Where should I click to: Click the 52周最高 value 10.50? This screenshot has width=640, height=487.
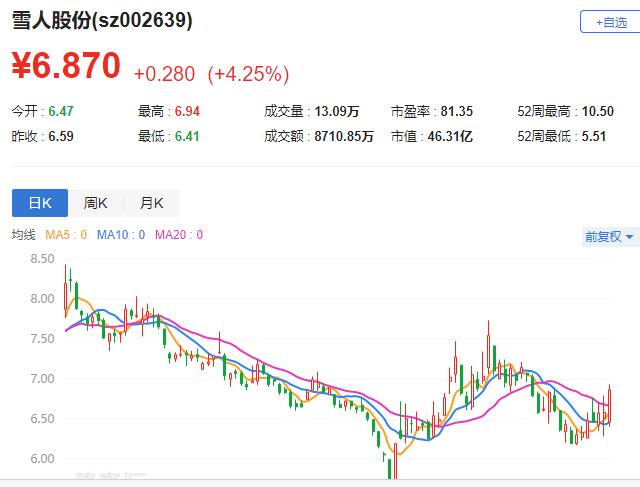598,111
